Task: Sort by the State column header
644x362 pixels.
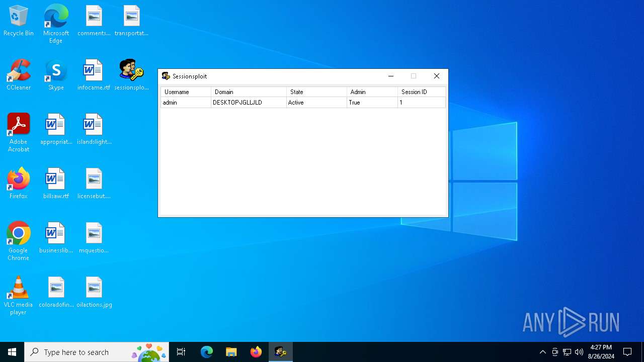Action: pos(316,92)
